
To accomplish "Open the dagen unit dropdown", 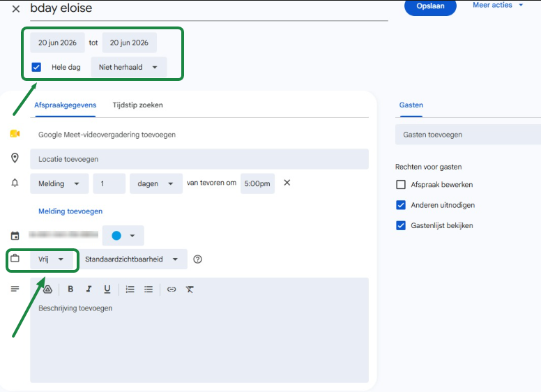I will point(156,183).
